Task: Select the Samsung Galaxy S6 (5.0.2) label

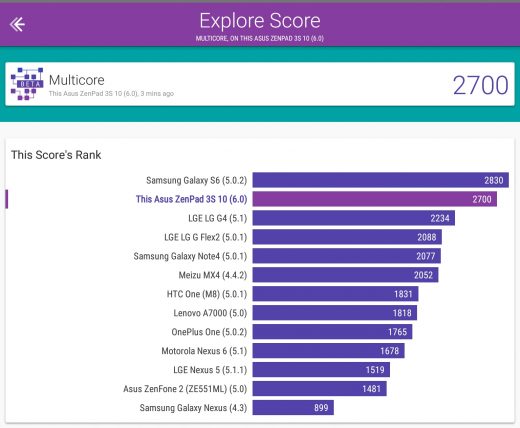Action: click(x=196, y=180)
